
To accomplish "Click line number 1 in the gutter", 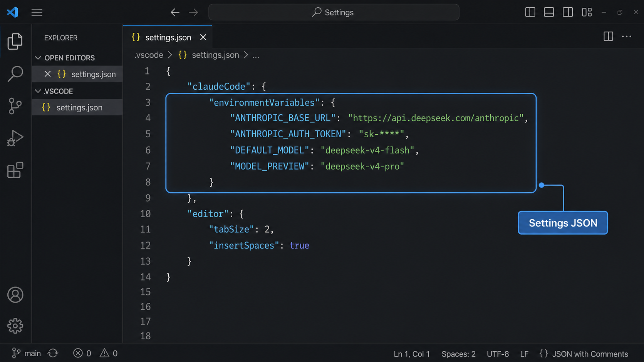I will point(147,71).
